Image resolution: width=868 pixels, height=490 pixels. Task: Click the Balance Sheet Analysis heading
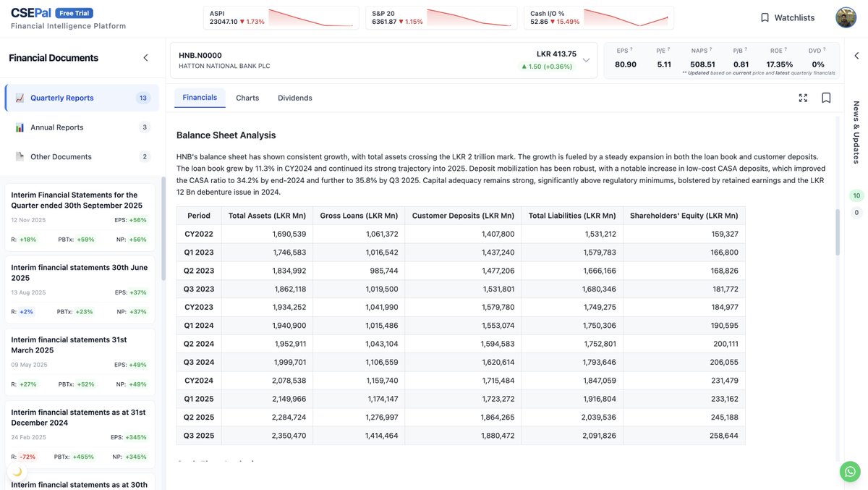pyautogui.click(x=226, y=135)
